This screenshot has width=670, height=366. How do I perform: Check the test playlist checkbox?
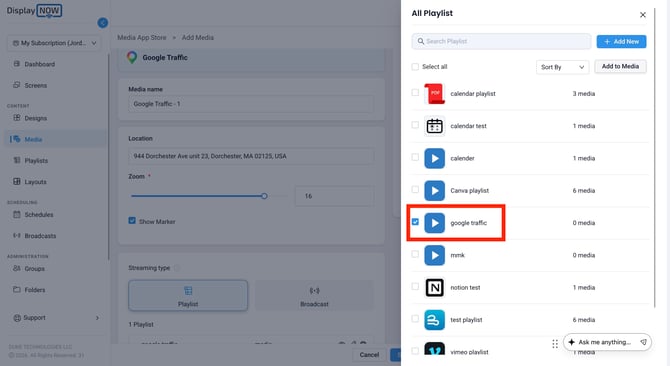[x=415, y=319]
